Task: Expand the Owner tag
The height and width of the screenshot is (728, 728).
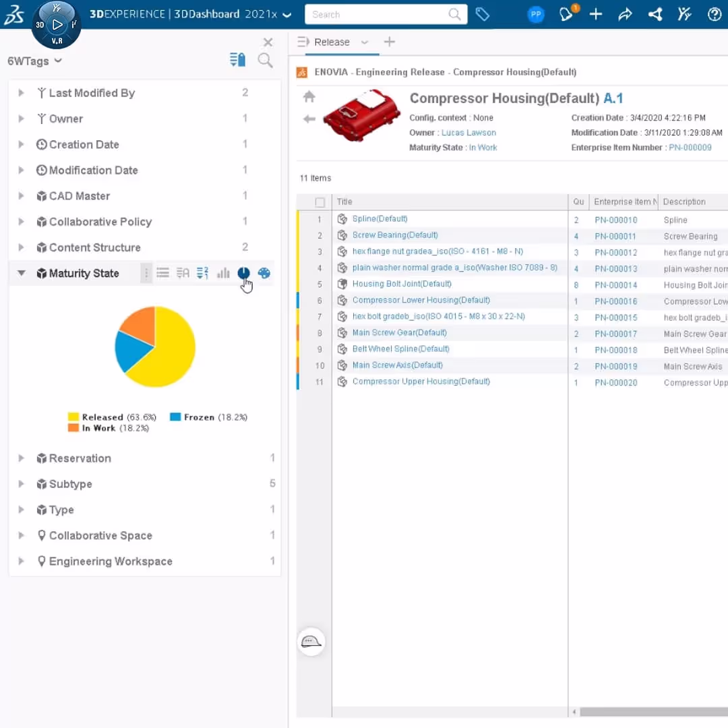Action: pos(21,119)
